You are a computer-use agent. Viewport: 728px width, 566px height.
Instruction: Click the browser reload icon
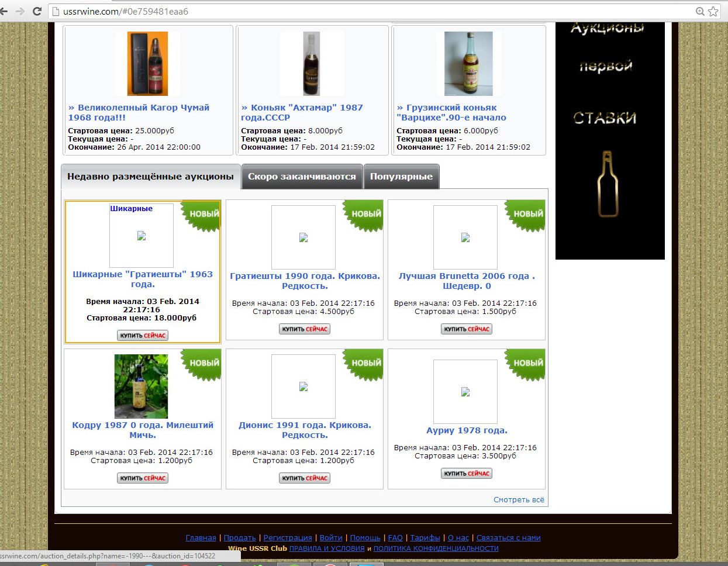(x=37, y=11)
